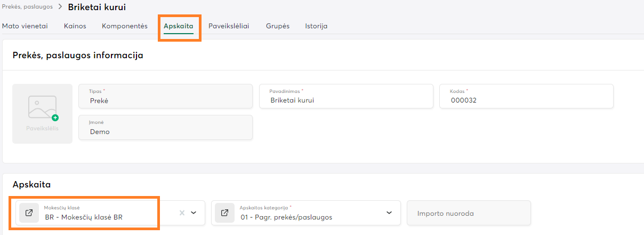Screen dimensions: 644x235
Task: Open linked Mokesčių klasė record icon
Action: [29, 213]
